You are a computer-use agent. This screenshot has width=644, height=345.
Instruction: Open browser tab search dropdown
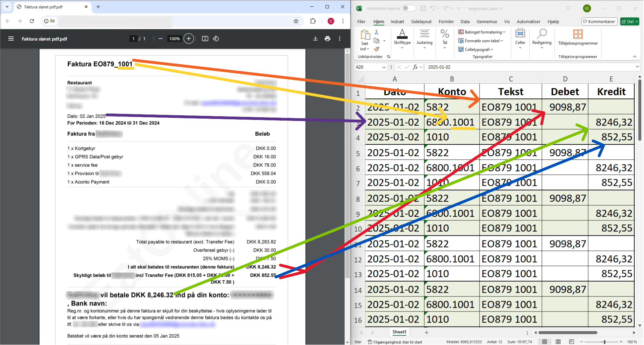(x=7, y=7)
